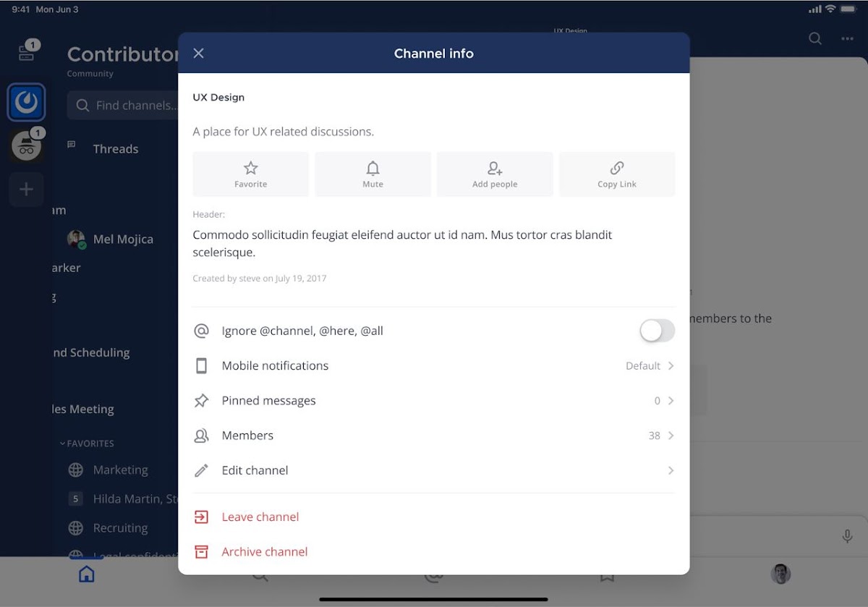Click the search magnifier icon at top right
The height and width of the screenshot is (607, 868).
coord(815,39)
